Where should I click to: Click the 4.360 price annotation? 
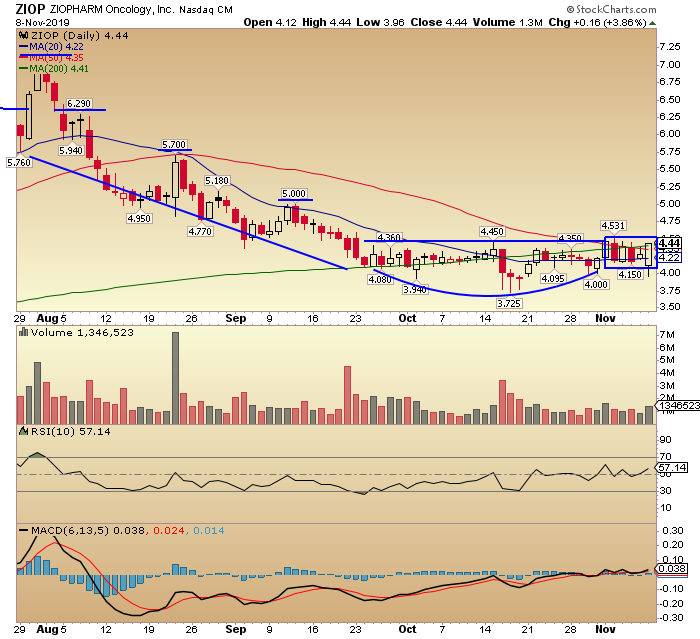click(389, 237)
